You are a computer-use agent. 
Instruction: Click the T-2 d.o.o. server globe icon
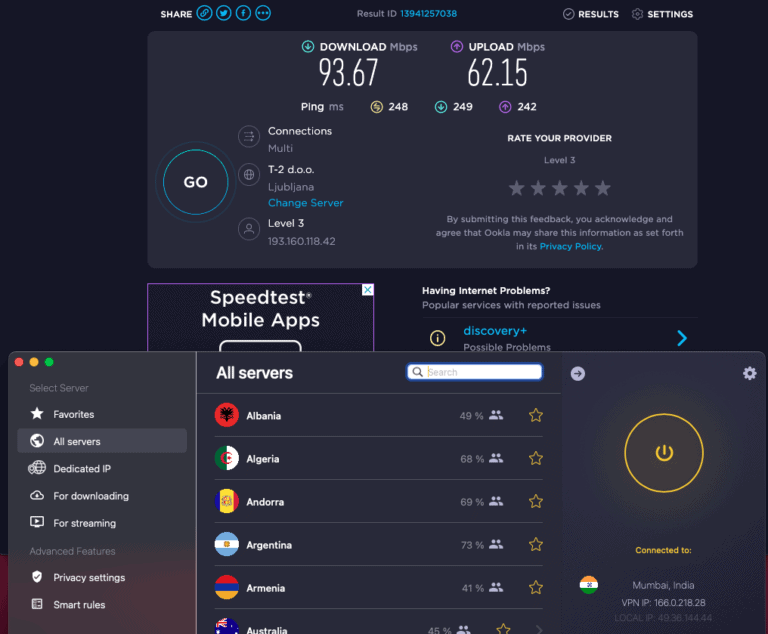coord(249,174)
